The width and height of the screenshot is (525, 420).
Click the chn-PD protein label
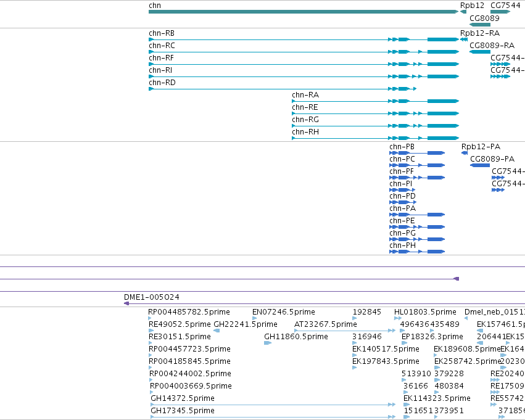pos(402,196)
